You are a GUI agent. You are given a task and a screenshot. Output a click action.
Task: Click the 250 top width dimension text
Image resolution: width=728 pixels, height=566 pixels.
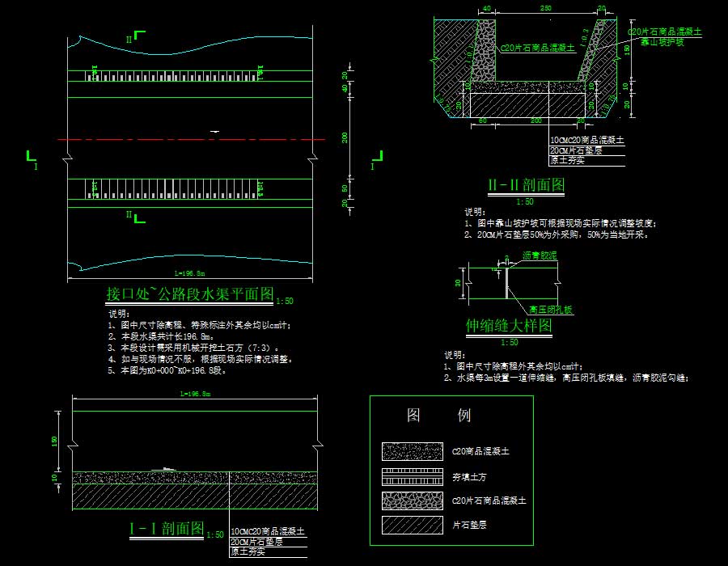[x=545, y=8]
